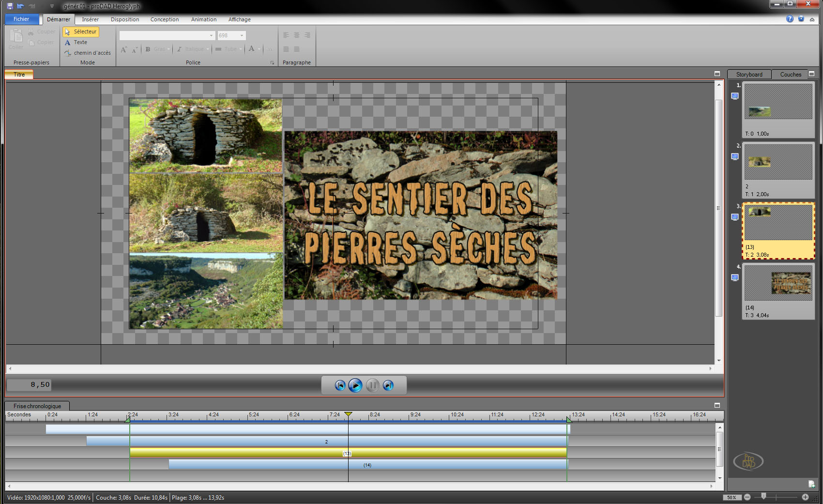Save the project with the floppy icon
The height and width of the screenshot is (504, 823).
[10, 6]
